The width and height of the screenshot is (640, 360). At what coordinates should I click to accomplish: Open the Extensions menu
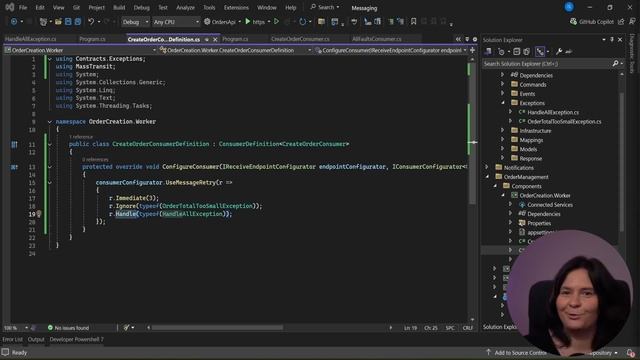coord(236,7)
